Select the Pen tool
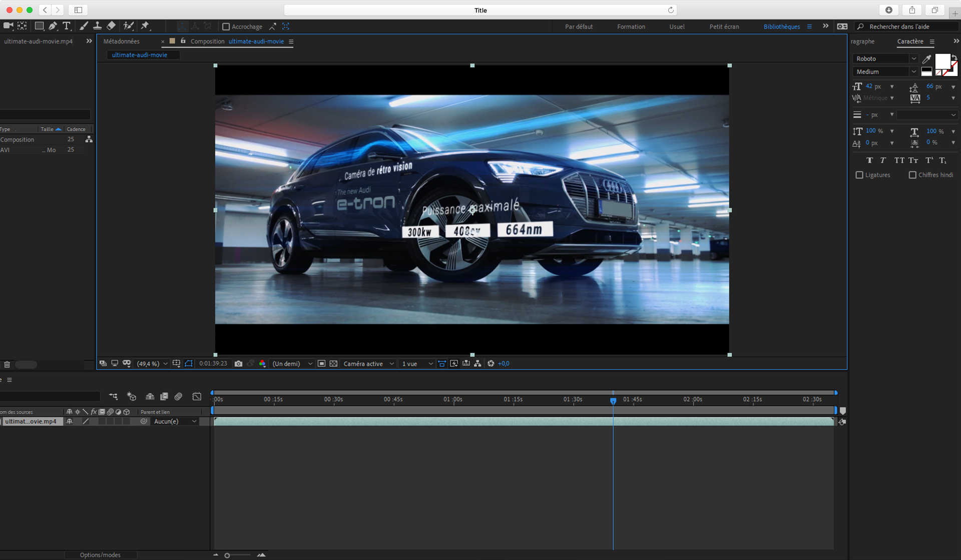The width and height of the screenshot is (961, 560). (x=53, y=26)
